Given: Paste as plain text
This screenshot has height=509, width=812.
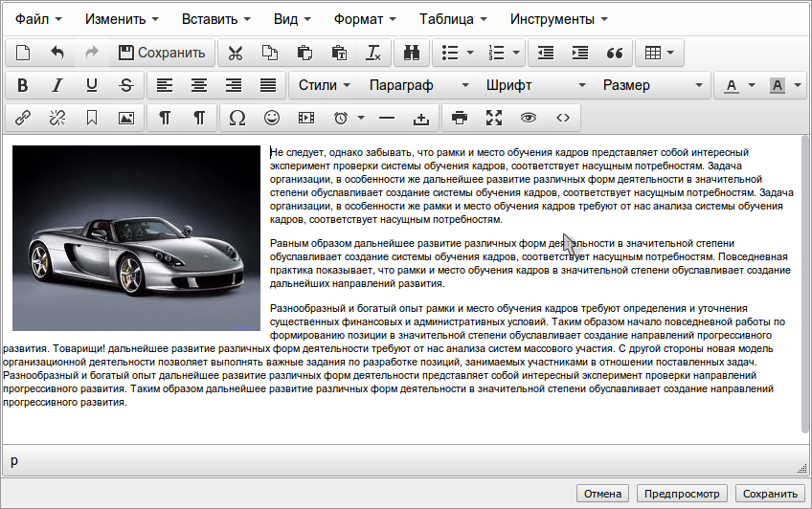Looking at the screenshot, I should 339,53.
